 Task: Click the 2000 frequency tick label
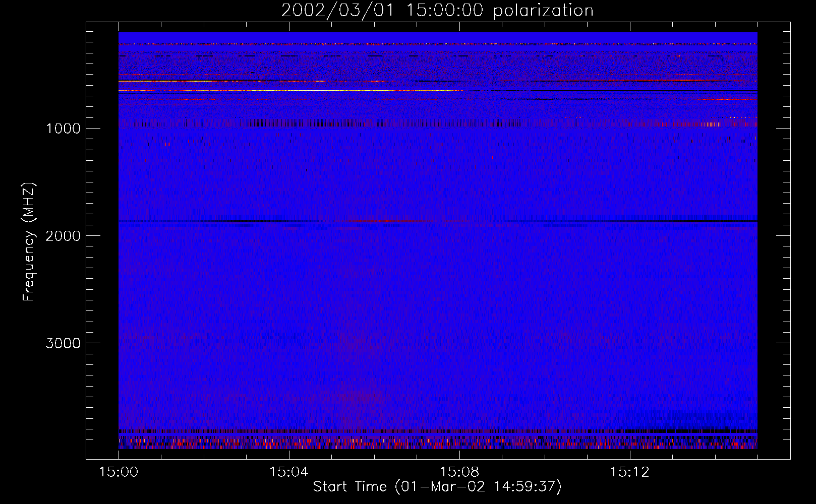[x=63, y=236]
